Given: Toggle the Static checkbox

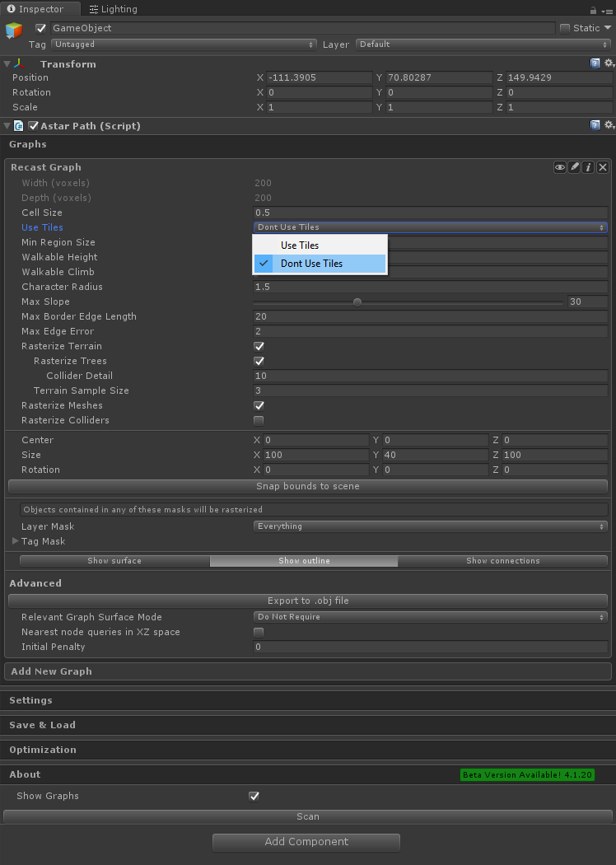Looking at the screenshot, I should (x=564, y=28).
